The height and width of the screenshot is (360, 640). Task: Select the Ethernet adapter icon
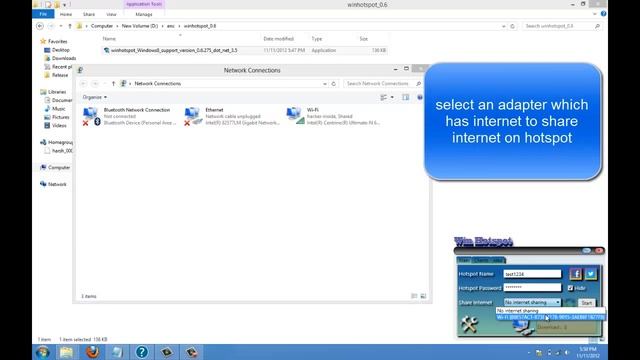[x=193, y=116]
